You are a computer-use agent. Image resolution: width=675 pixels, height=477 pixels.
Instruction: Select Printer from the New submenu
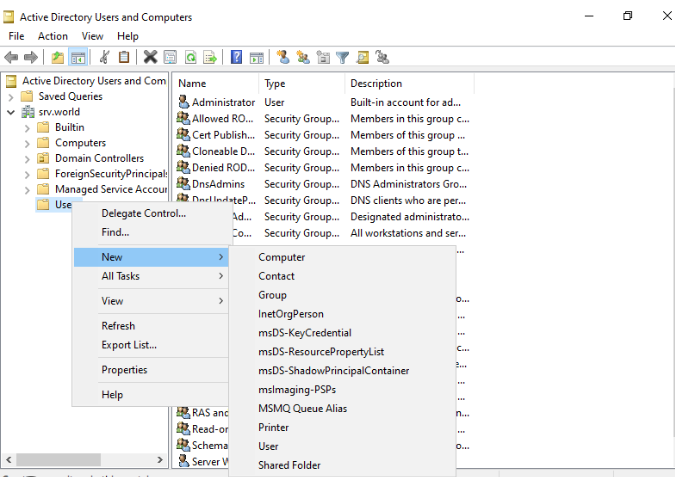pyautogui.click(x=342, y=427)
